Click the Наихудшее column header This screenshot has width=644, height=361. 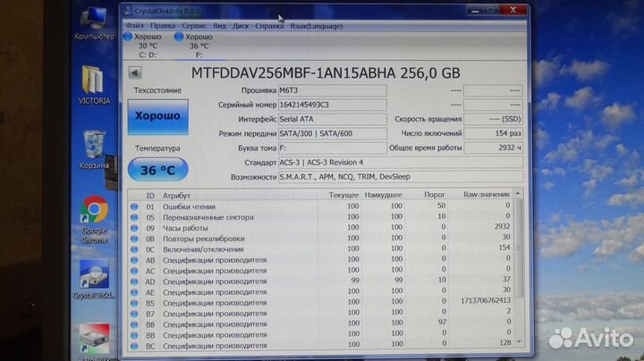click(x=383, y=195)
